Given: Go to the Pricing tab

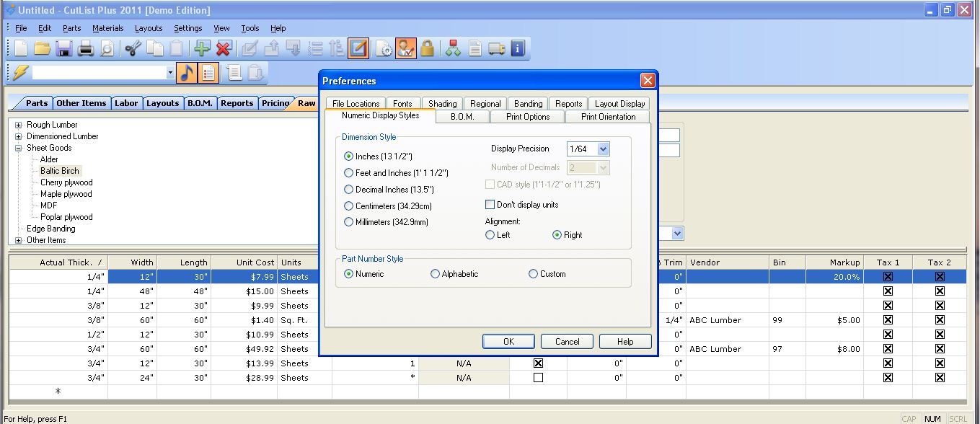Looking at the screenshot, I should pyautogui.click(x=275, y=103).
